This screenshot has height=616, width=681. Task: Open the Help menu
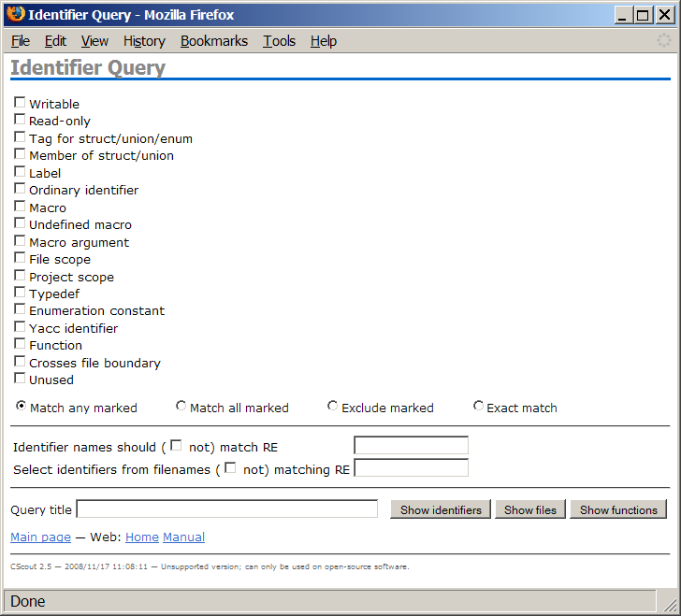324,41
